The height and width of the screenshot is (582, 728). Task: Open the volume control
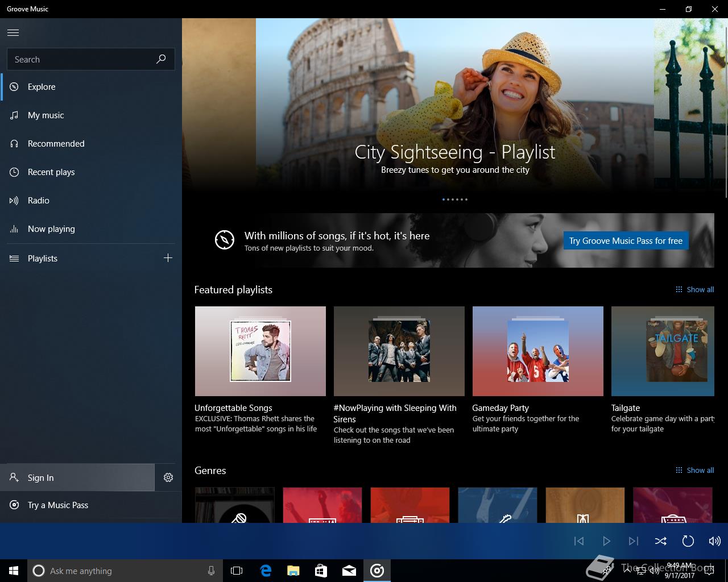pos(715,541)
